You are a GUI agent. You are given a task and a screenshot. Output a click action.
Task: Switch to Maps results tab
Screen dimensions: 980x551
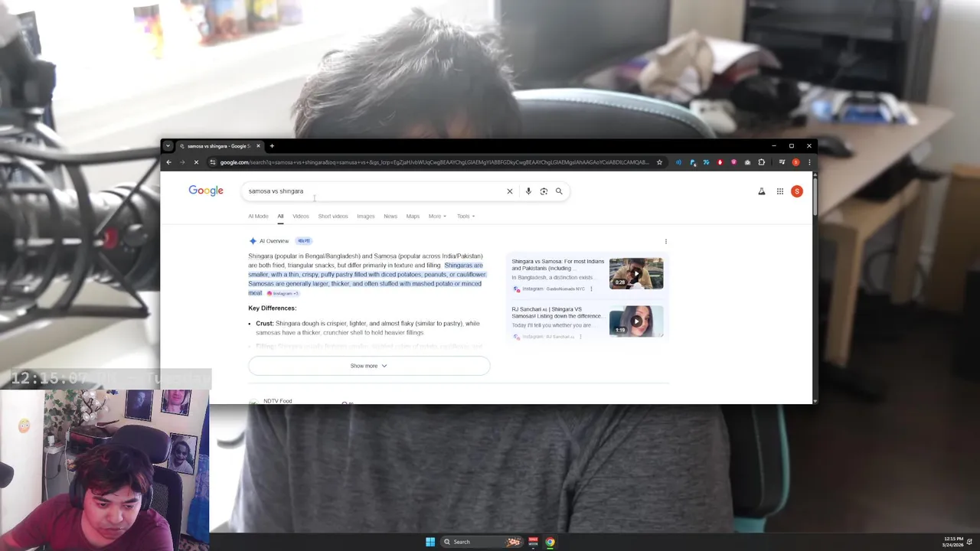(x=413, y=216)
